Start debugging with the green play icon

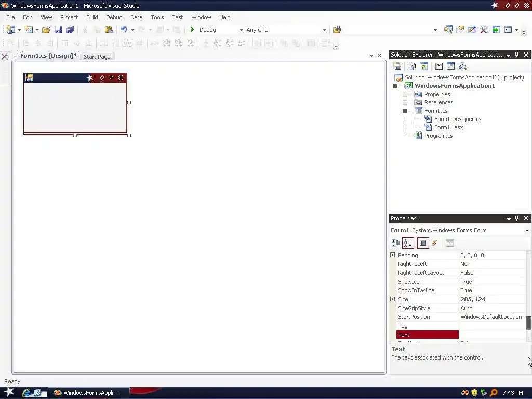(192, 30)
